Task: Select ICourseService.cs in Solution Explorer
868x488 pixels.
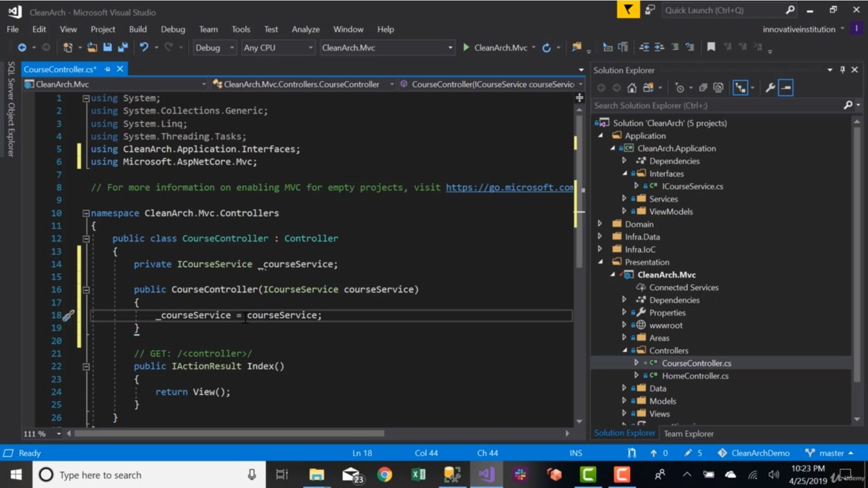Action: pyautogui.click(x=692, y=187)
